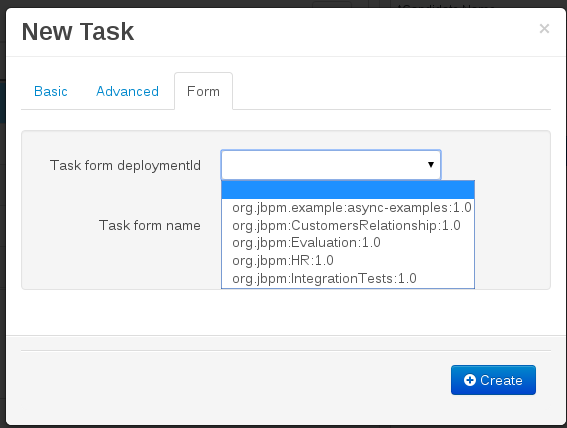
Task: Open the Task form deploymentId combo box
Action: point(331,165)
